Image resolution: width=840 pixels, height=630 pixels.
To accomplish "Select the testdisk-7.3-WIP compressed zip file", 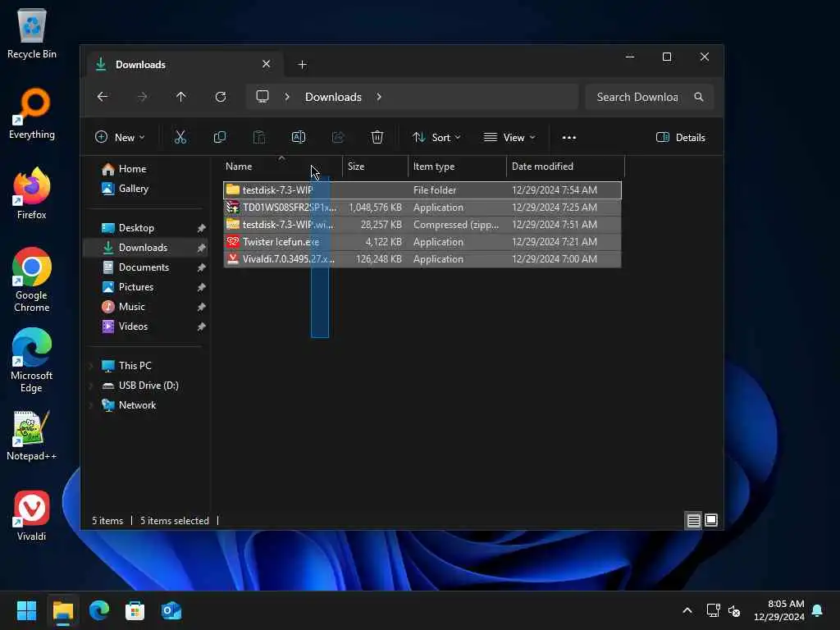I will click(422, 225).
